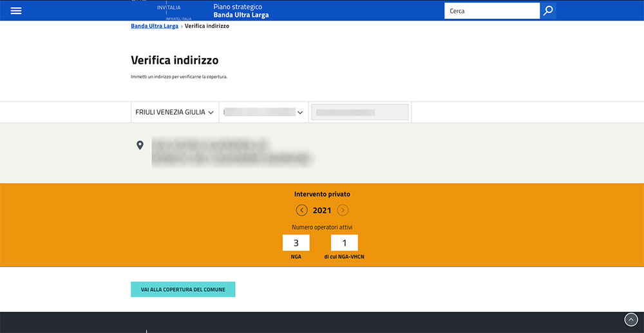Open the INVITALIA logo link
The width and height of the screenshot is (644, 333).
pos(168,7)
